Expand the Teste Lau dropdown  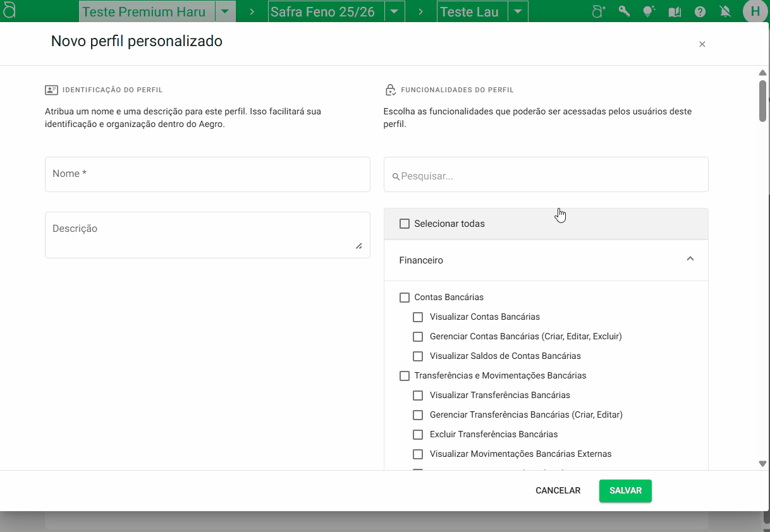(x=518, y=11)
